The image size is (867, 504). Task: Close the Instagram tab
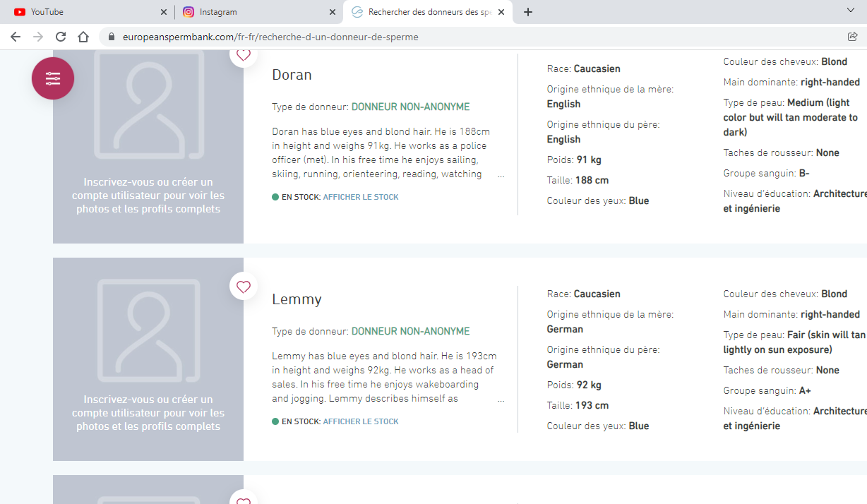[333, 12]
